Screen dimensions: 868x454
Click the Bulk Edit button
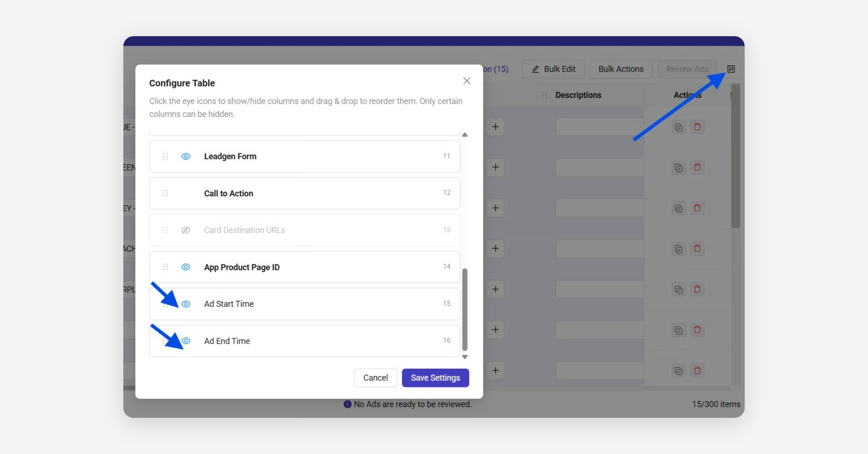(x=553, y=69)
